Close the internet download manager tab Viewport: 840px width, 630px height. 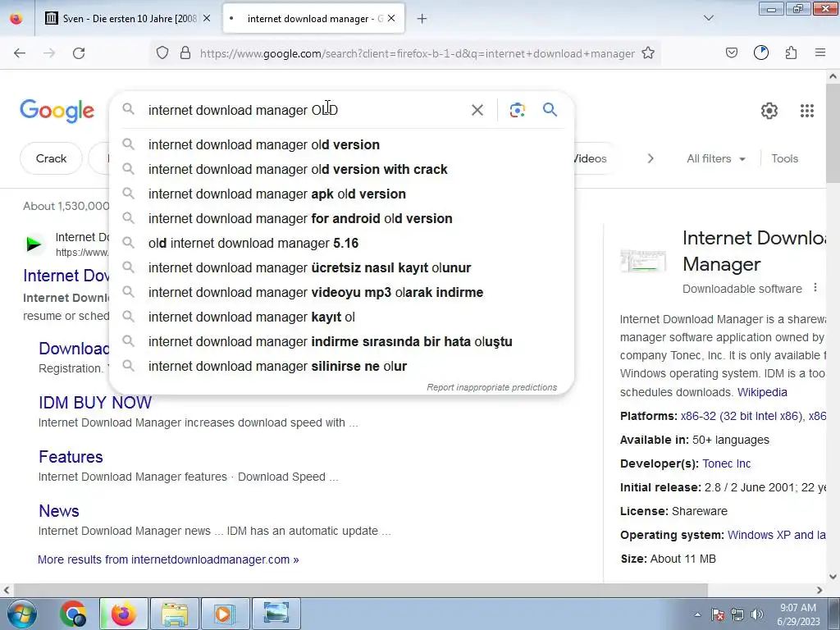tap(391, 18)
